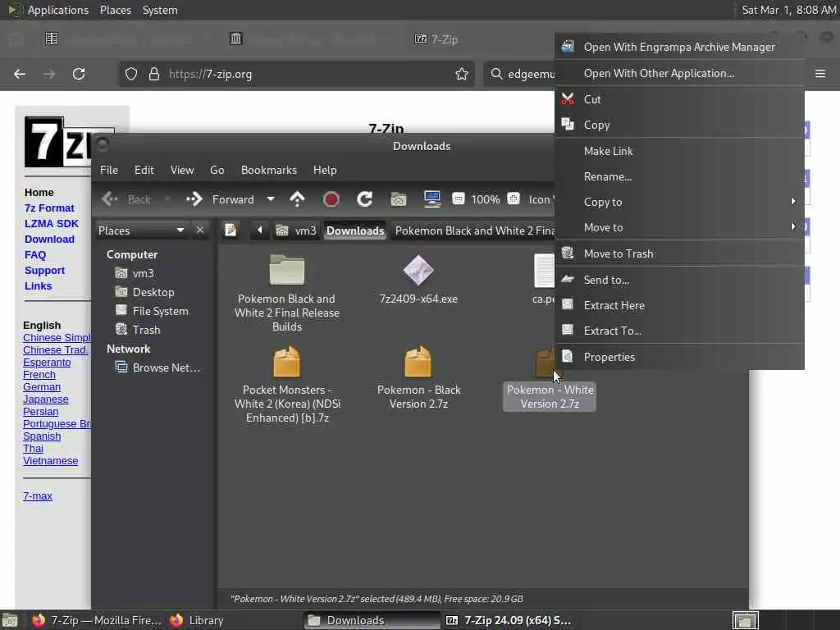
Task: Click the Firefox address bar URL
Action: 210,74
